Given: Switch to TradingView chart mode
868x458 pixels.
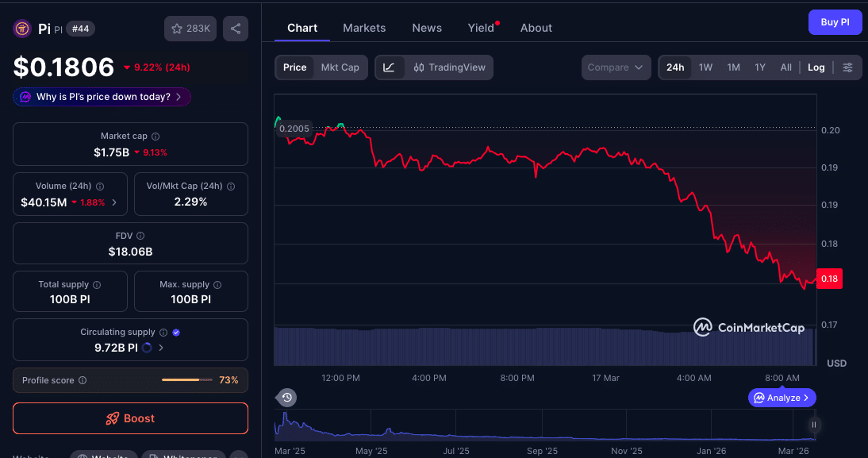Looking at the screenshot, I should [x=450, y=67].
